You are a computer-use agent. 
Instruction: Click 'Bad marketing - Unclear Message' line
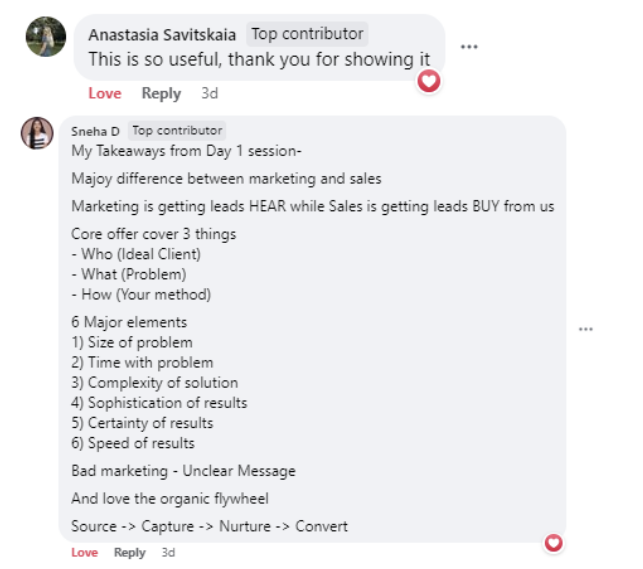coord(183,471)
